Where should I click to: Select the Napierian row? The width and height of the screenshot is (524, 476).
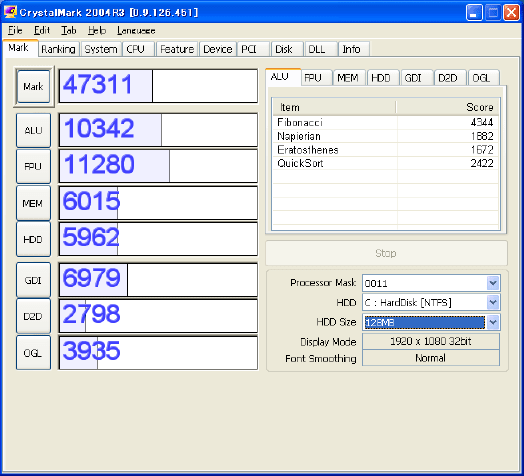[x=386, y=136]
